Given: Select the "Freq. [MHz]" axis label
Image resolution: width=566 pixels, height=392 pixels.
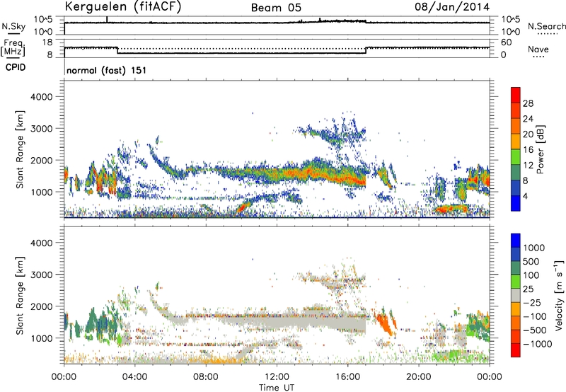Looking at the screenshot, I should 13,47.
